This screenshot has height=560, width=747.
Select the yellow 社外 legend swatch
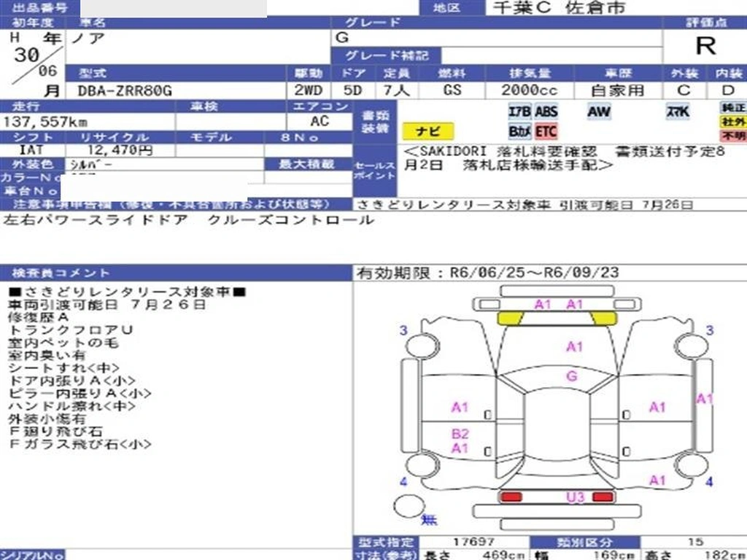click(732, 122)
